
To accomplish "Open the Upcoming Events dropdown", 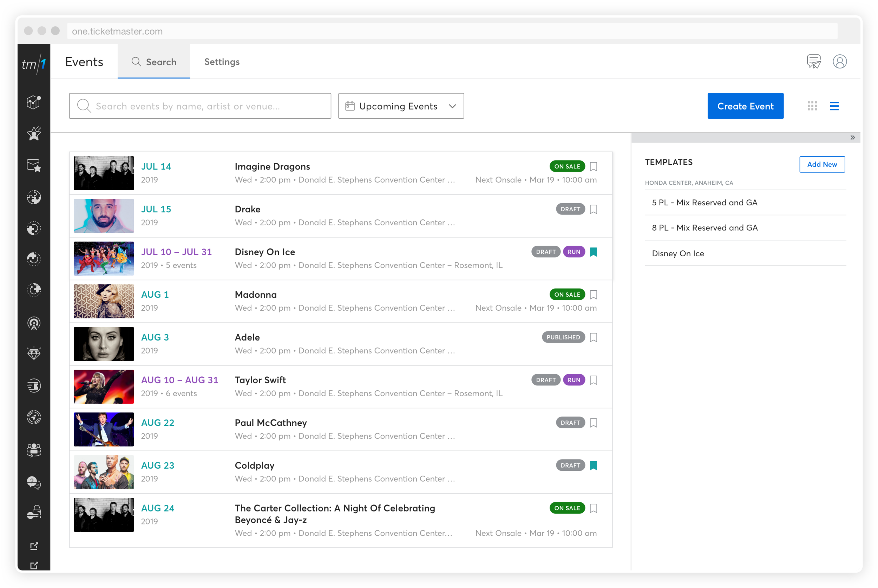I will pyautogui.click(x=401, y=106).
